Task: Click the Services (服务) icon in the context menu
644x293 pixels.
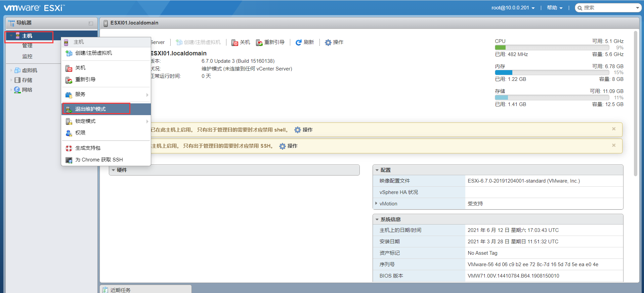Action: coord(69,95)
